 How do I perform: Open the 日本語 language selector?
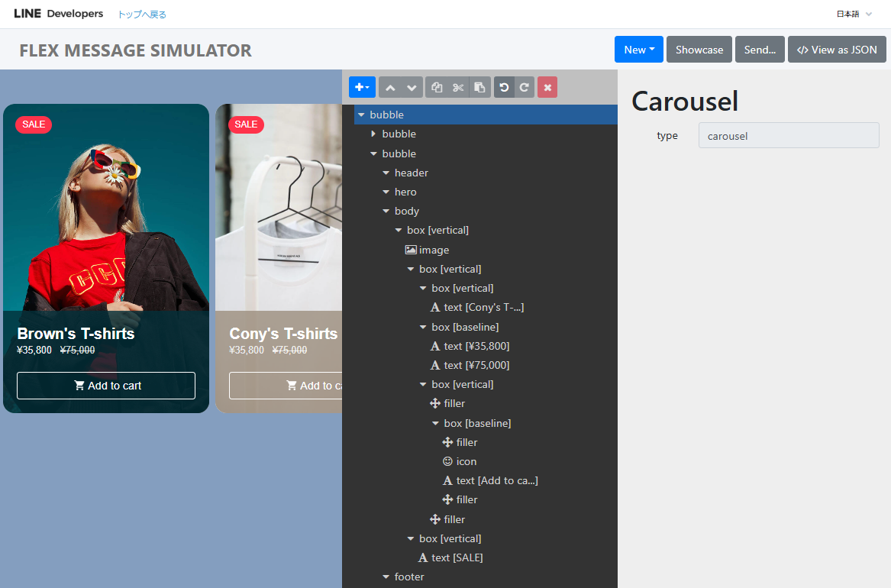854,14
